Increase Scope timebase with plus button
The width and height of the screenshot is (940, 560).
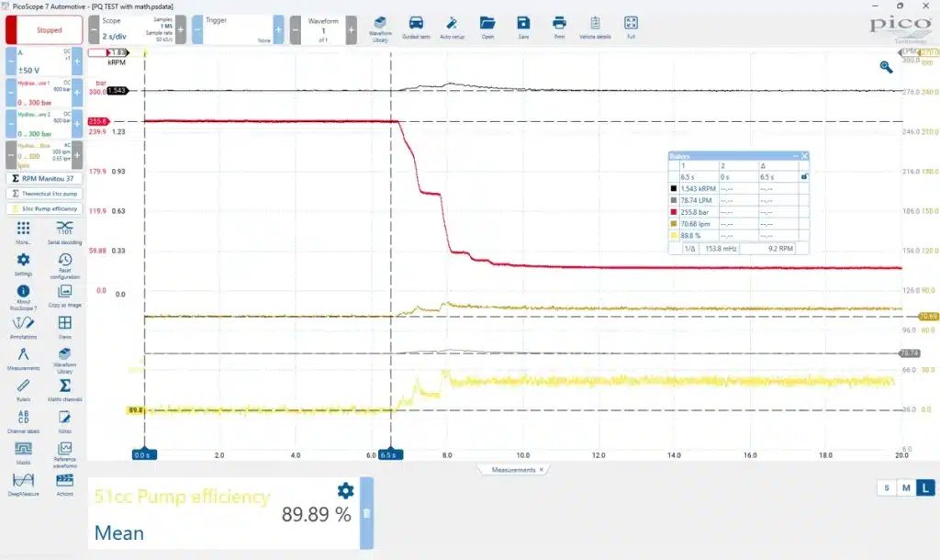tap(181, 30)
